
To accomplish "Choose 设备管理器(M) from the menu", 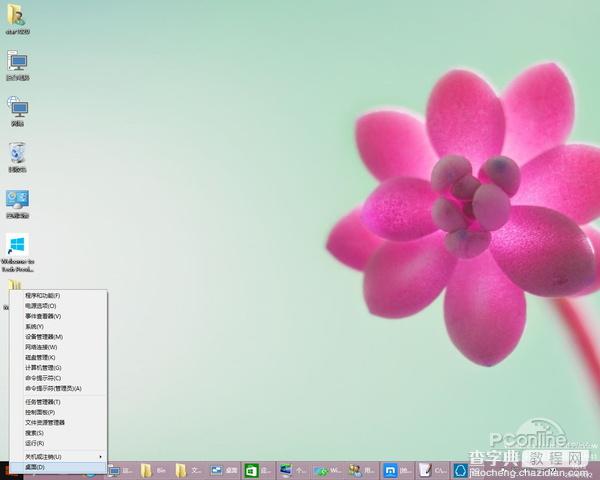I will pyautogui.click(x=58, y=337).
